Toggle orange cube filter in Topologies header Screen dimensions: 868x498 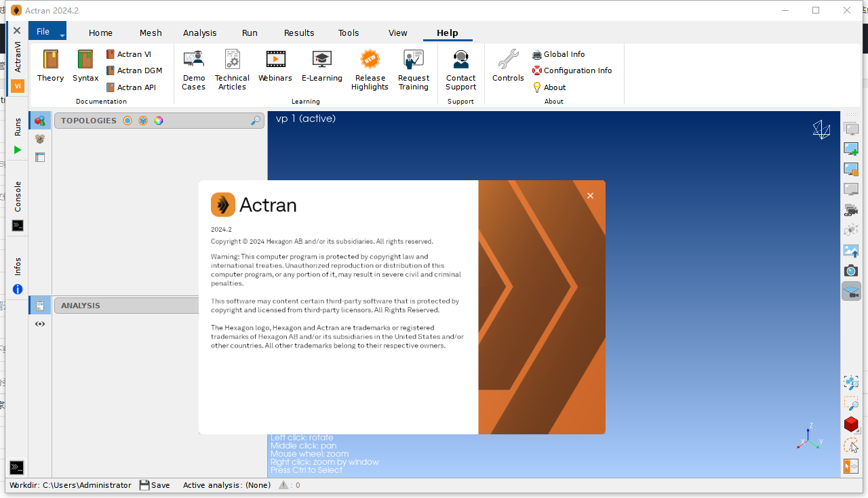pos(143,121)
